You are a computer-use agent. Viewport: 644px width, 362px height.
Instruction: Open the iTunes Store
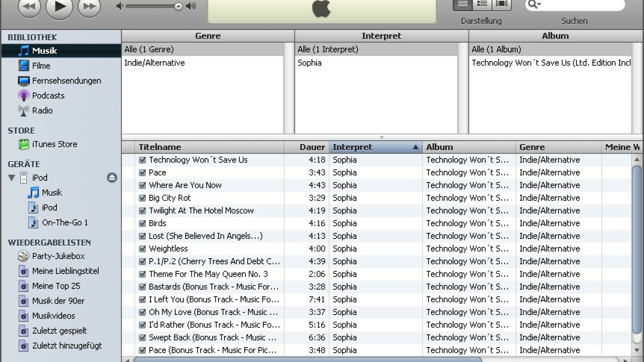(x=54, y=144)
